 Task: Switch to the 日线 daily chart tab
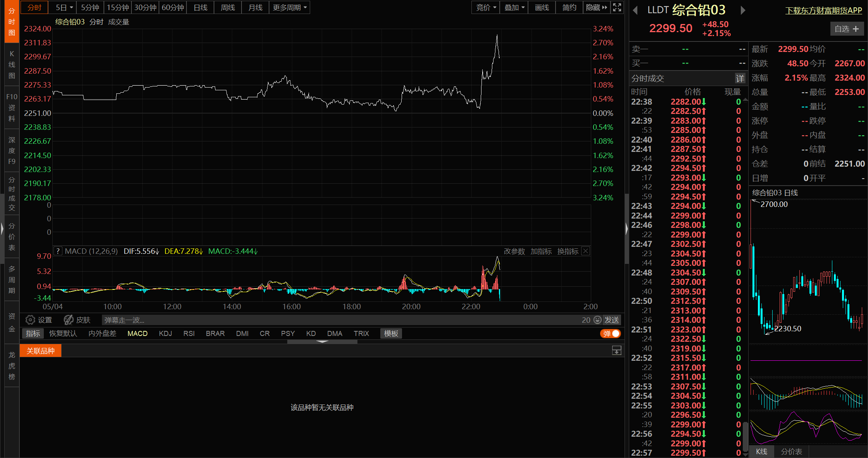click(x=200, y=7)
